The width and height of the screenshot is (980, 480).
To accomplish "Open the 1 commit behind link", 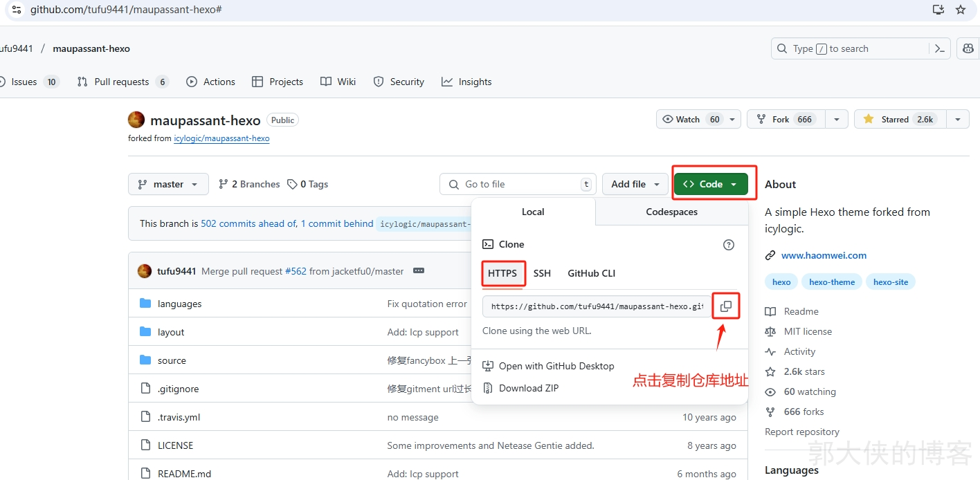I will click(337, 223).
